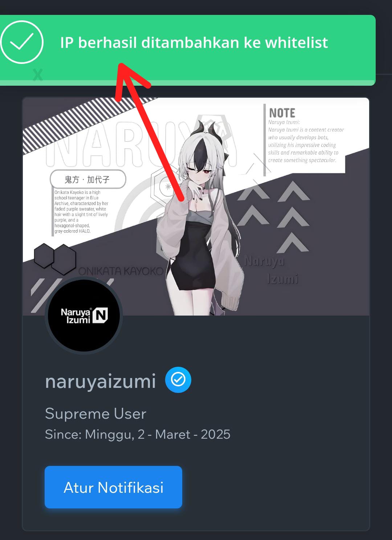Click the 'Since: Minggu, 2 - Maret - 2025' date
This screenshot has width=392, height=540.
[x=138, y=434]
